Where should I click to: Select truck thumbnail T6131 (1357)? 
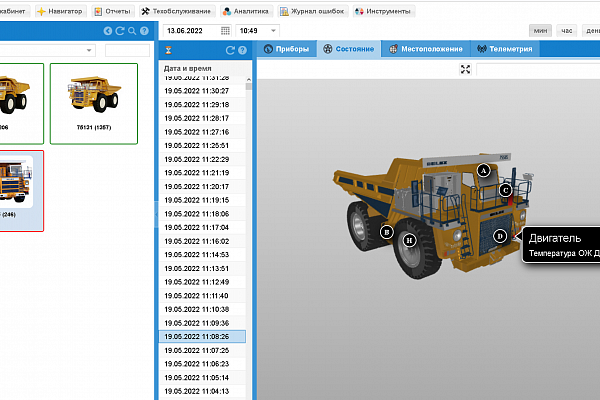coord(94,104)
